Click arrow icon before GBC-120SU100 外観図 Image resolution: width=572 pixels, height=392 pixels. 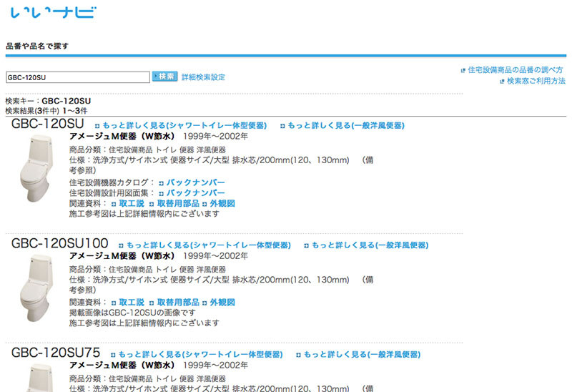tap(204, 303)
